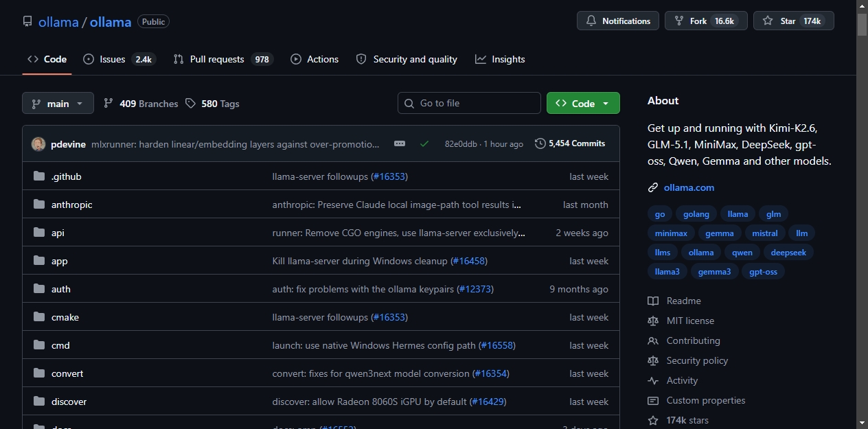Click the Fork icon
The image size is (868, 429).
679,21
